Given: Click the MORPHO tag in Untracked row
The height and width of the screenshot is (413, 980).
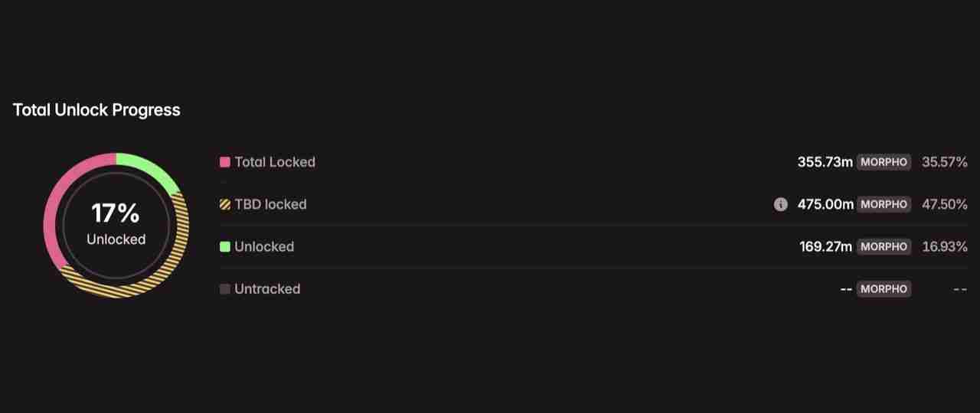Looking at the screenshot, I should [x=884, y=289].
